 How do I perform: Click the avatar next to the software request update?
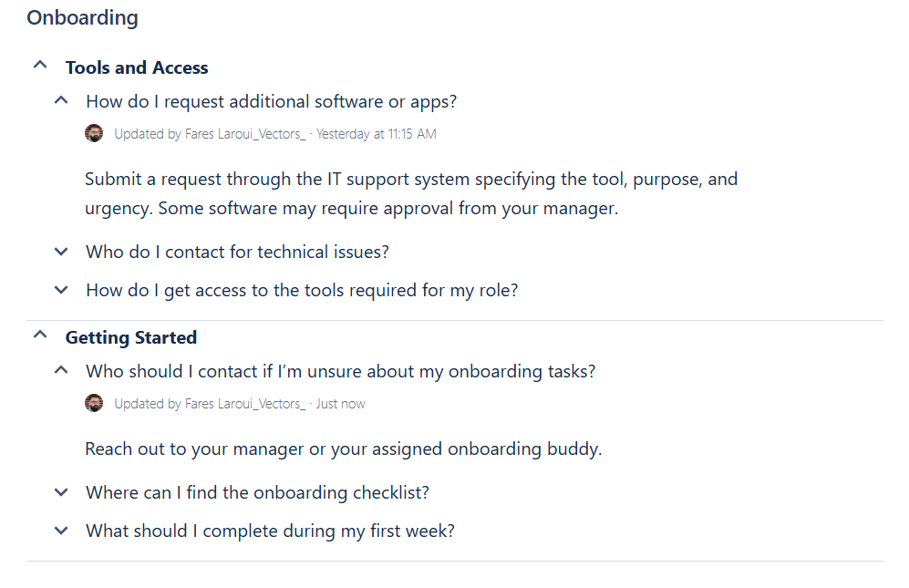click(x=94, y=132)
